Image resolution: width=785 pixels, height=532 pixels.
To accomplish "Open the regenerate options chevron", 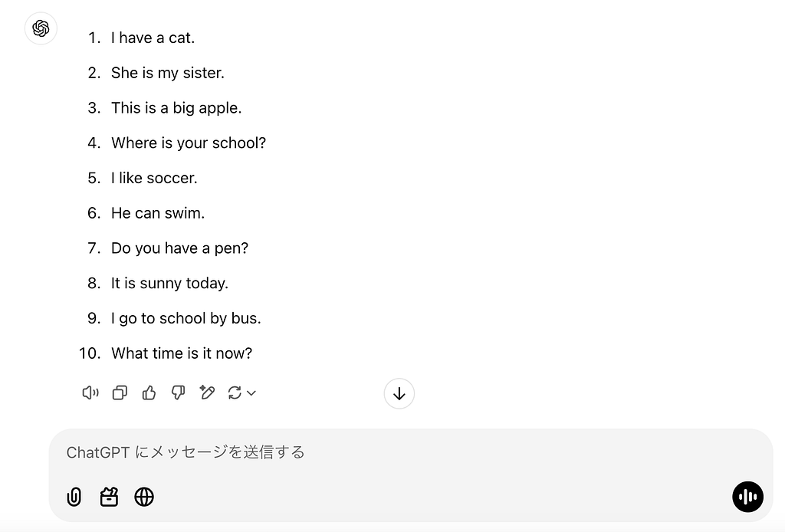I will point(251,393).
